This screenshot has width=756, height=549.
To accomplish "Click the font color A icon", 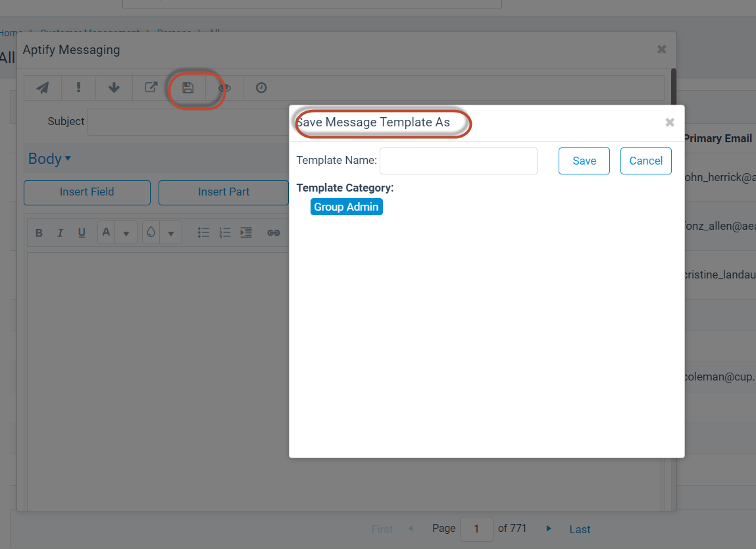I will 106,232.
